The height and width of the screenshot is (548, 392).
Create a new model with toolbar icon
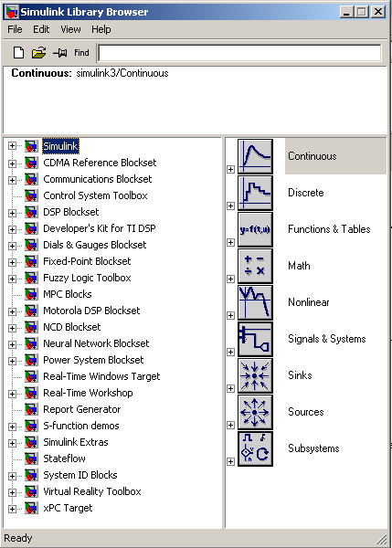19,53
